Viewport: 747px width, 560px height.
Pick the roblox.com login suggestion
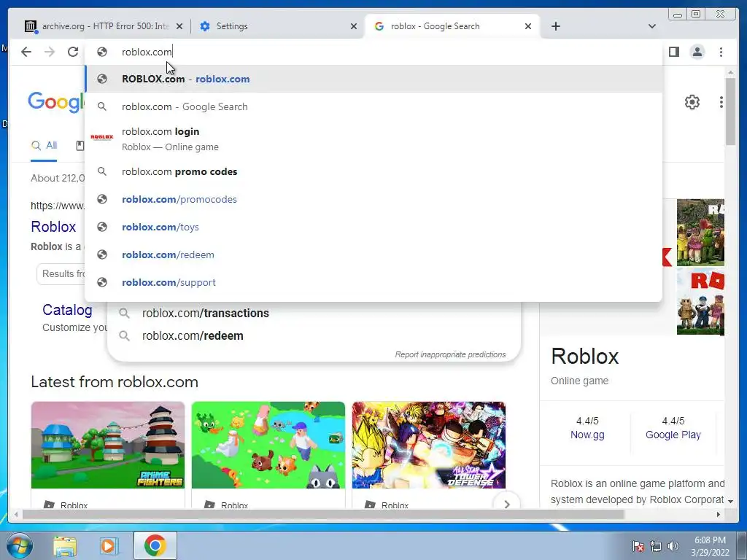point(374,139)
